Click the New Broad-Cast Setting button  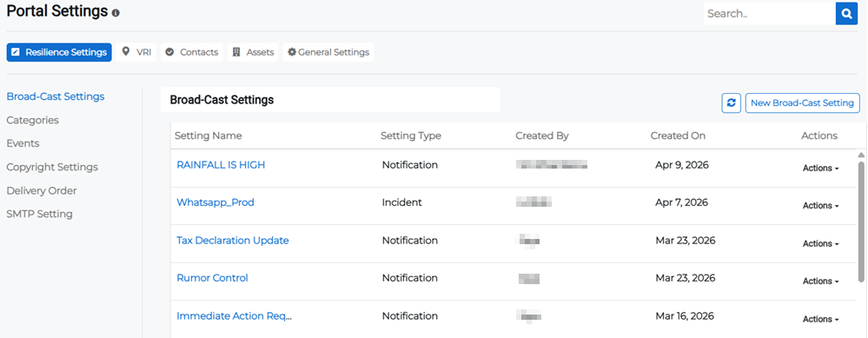pyautogui.click(x=803, y=103)
